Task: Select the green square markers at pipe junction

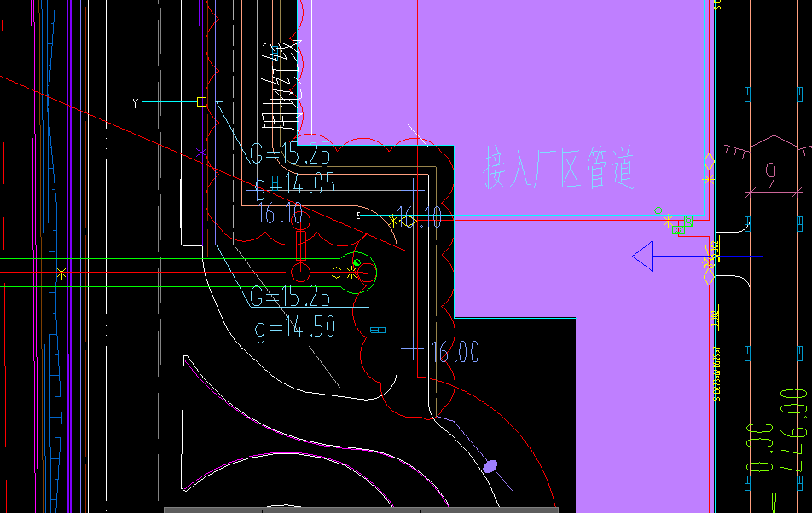Action: click(680, 225)
